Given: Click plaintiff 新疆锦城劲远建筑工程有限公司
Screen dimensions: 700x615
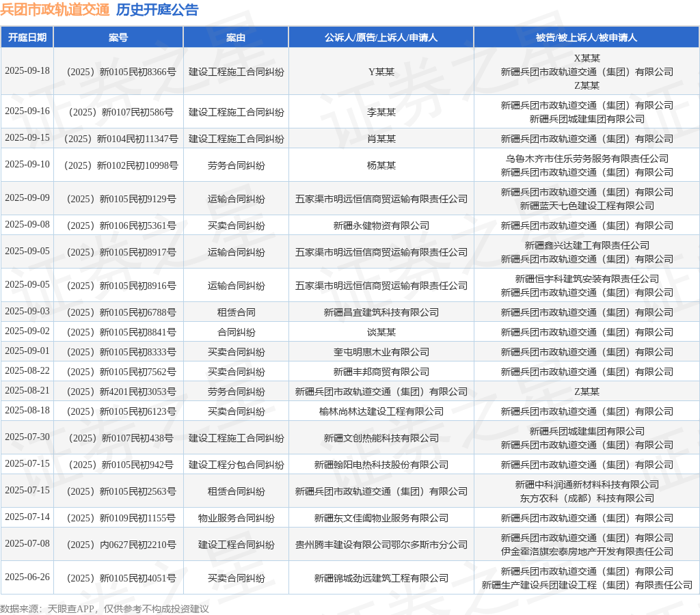Looking at the screenshot, I should tap(381, 578).
